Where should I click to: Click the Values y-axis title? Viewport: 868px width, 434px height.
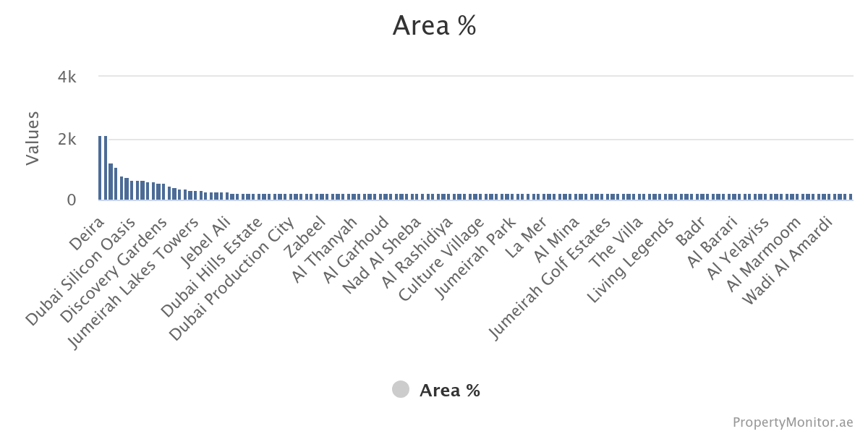point(32,138)
